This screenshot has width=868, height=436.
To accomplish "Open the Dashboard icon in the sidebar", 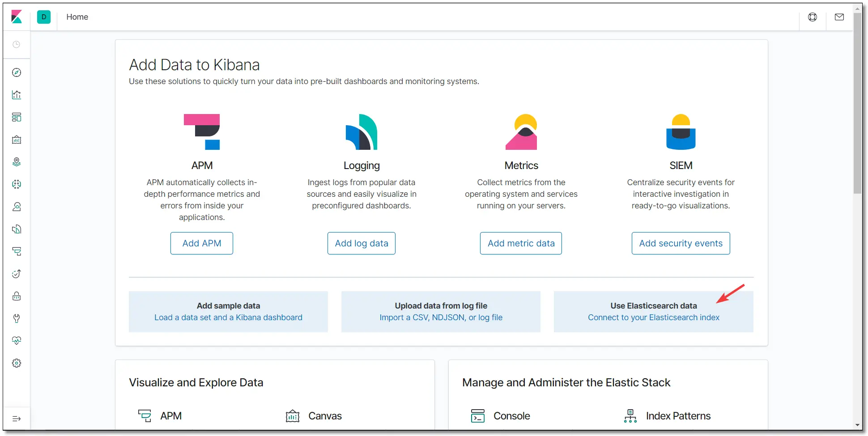I will coord(17,117).
